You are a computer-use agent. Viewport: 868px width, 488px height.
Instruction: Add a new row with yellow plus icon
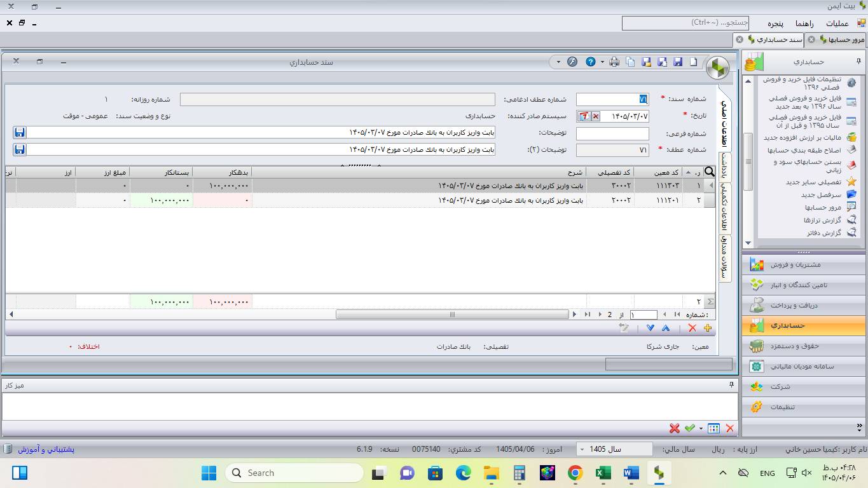pos(708,328)
